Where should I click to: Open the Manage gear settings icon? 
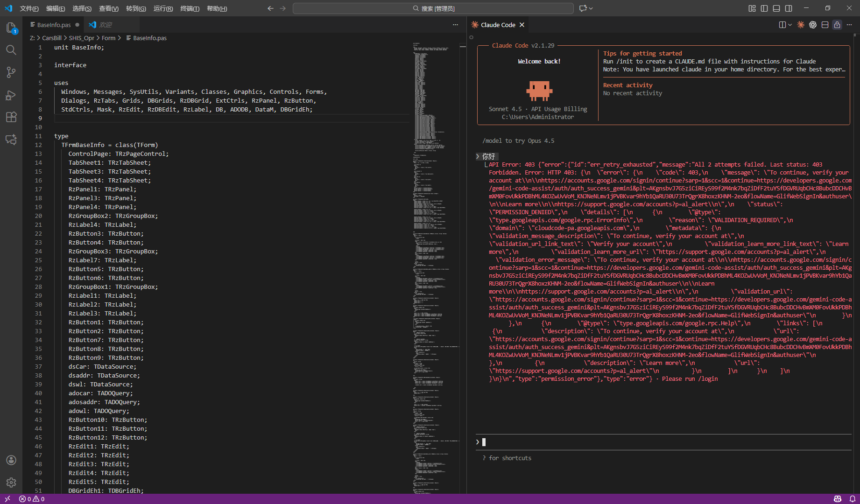[x=11, y=483]
